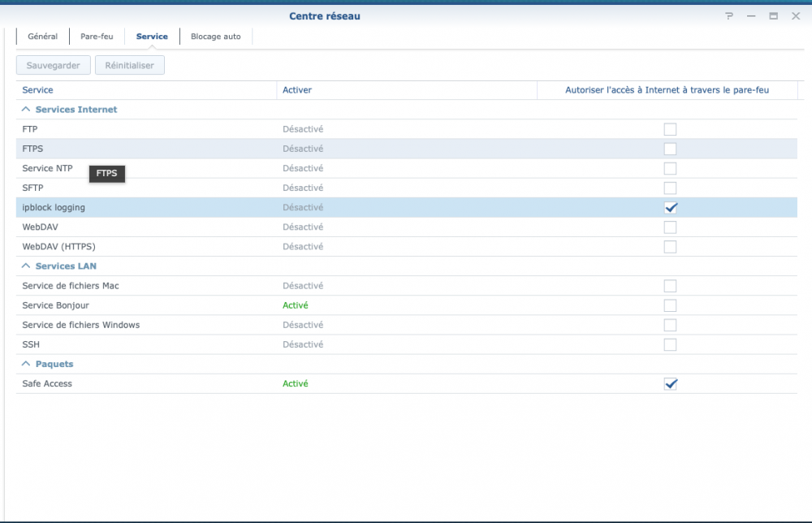This screenshot has height=523, width=812.
Task: Select the Service tab
Action: [152, 37]
